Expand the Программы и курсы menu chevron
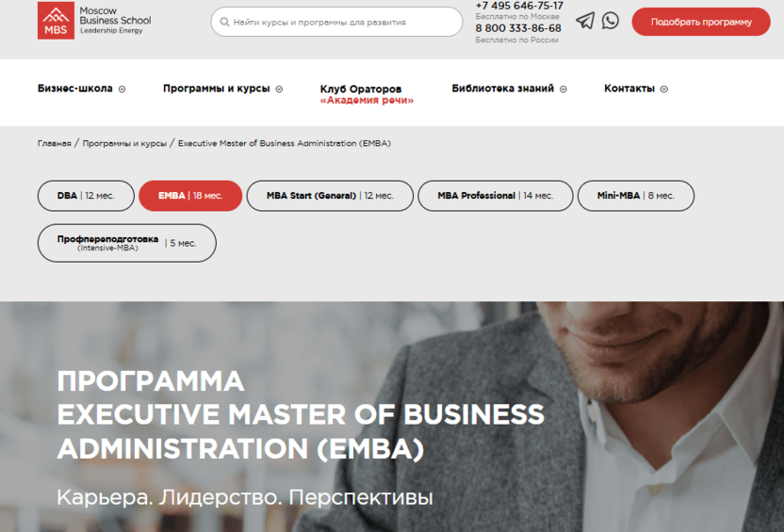The height and width of the screenshot is (532, 784). click(x=279, y=89)
